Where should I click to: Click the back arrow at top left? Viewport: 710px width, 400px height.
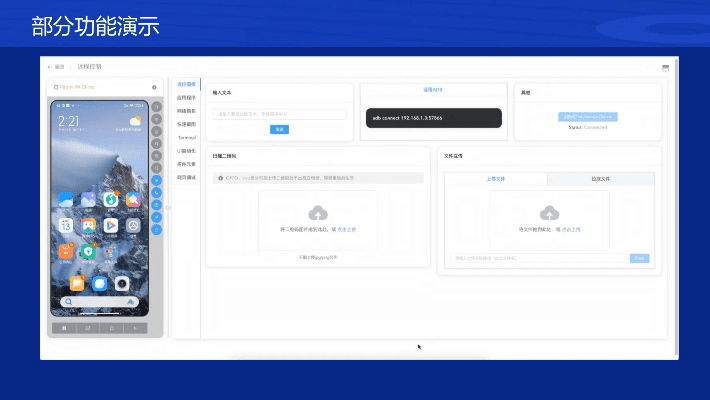point(50,67)
